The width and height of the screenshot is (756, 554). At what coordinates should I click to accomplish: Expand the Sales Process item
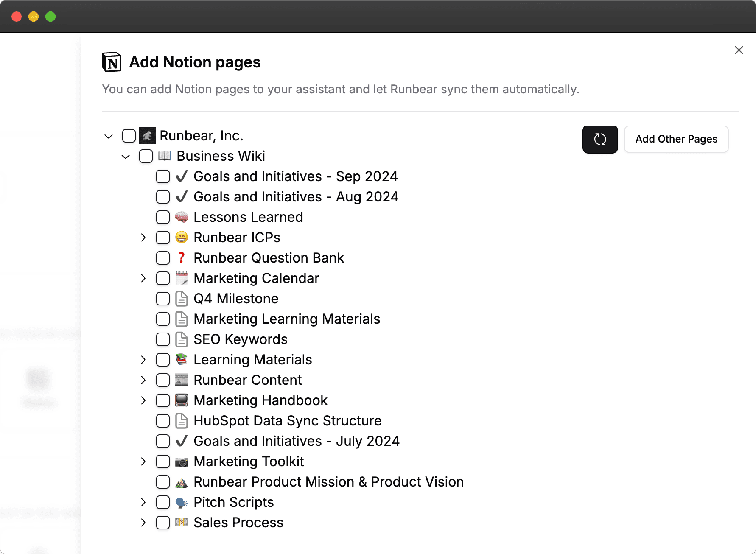pos(143,523)
